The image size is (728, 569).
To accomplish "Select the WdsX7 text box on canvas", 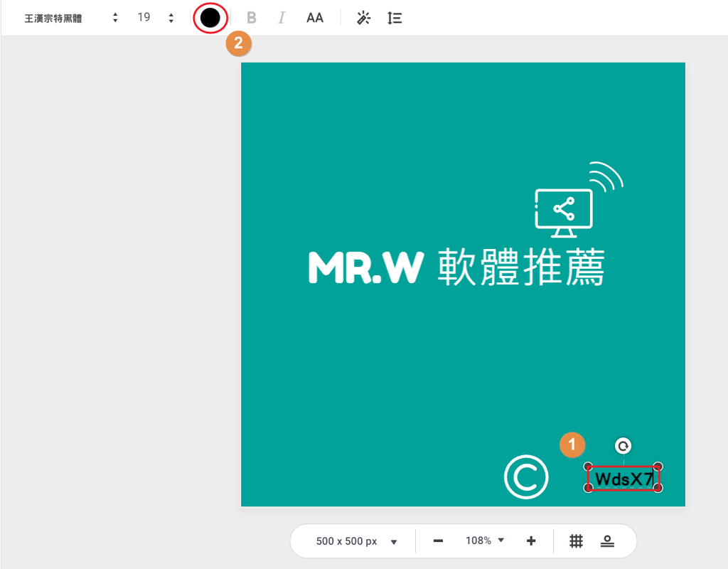I will click(x=623, y=479).
